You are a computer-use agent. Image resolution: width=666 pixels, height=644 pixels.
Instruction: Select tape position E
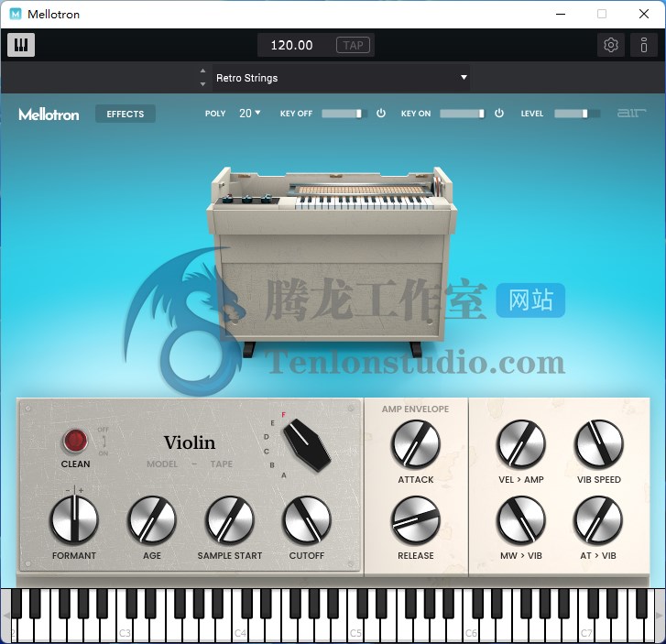click(273, 423)
